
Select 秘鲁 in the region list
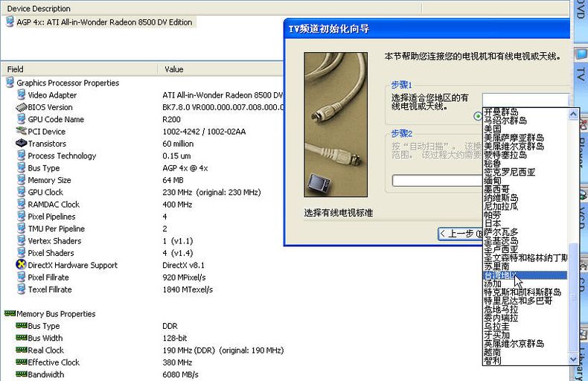[493, 163]
